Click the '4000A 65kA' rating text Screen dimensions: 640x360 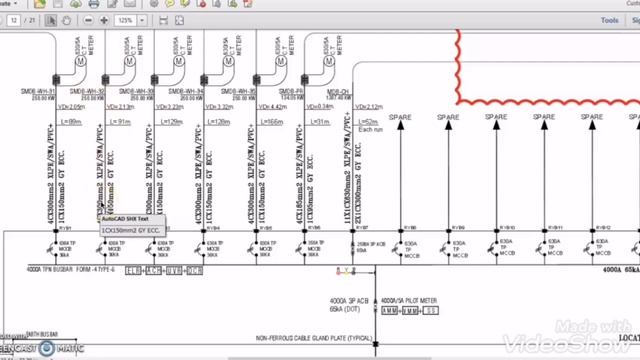621,270
